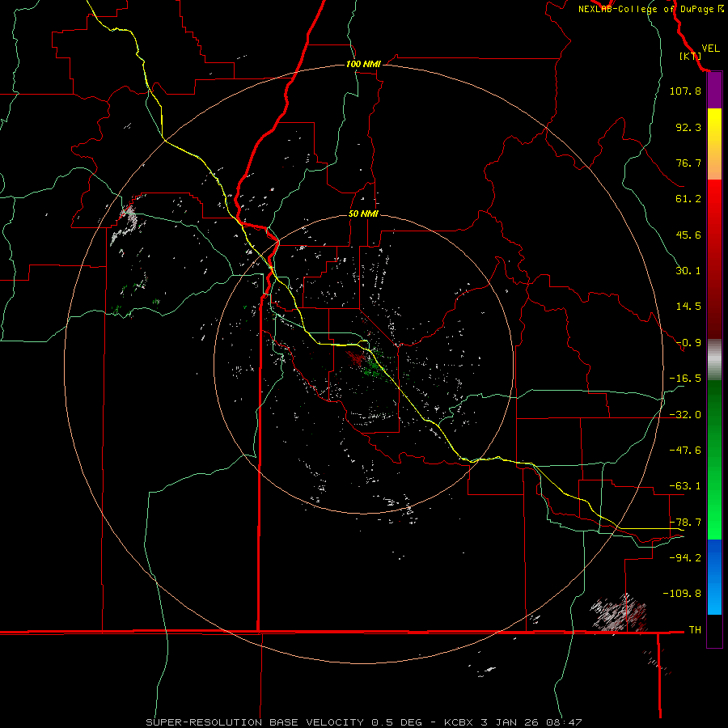Select the 14.5 velocity scale value
This screenshot has height=728, width=728.
[688, 307]
